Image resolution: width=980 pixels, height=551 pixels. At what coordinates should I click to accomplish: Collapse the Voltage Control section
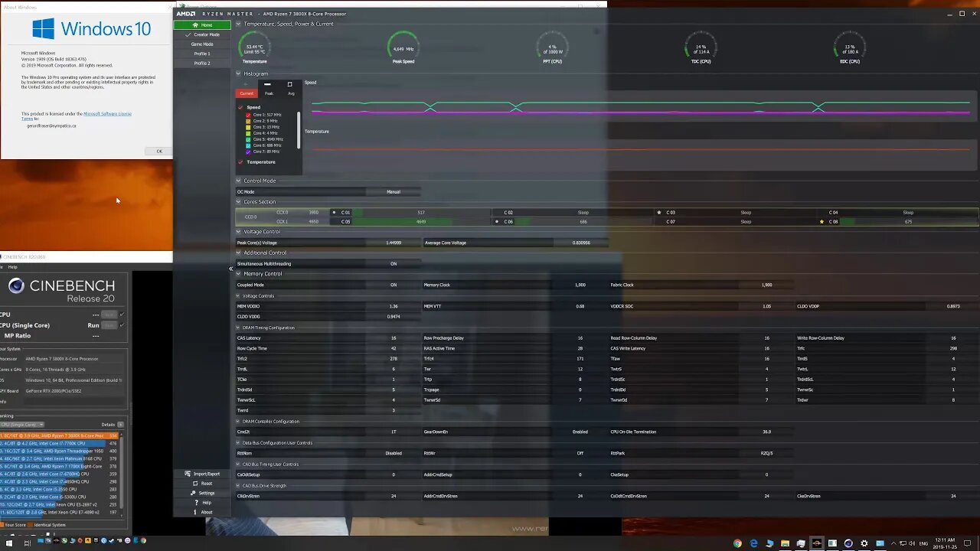point(239,231)
